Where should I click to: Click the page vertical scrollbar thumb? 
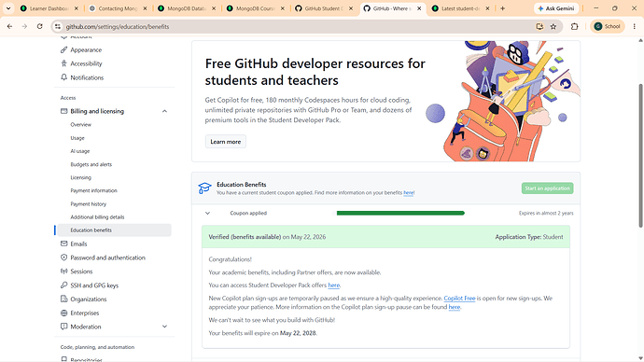[x=640, y=155]
